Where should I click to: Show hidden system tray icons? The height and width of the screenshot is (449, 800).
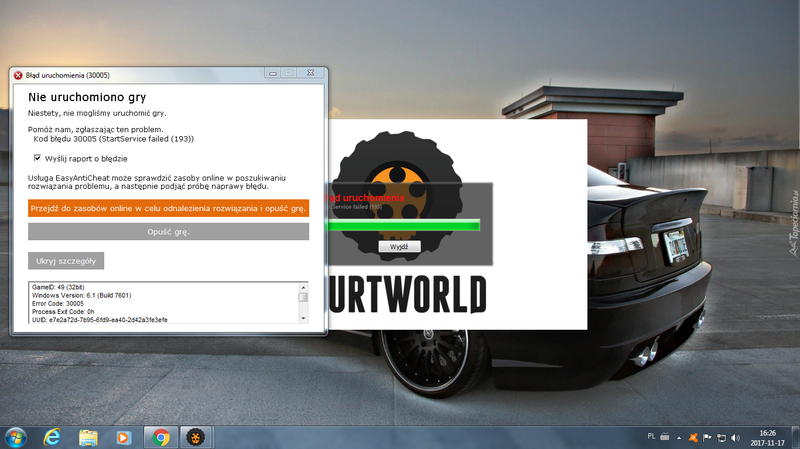coord(679,438)
